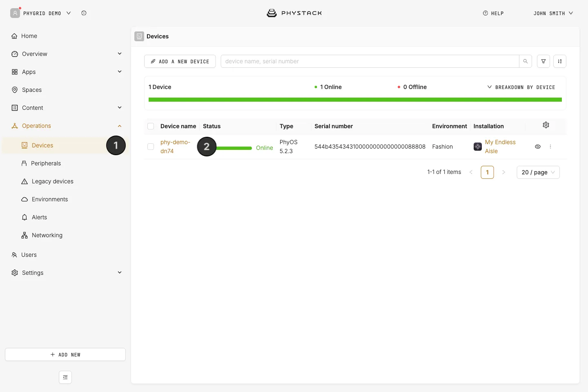Open the Phygrid Demo tenant switcher

pos(47,13)
